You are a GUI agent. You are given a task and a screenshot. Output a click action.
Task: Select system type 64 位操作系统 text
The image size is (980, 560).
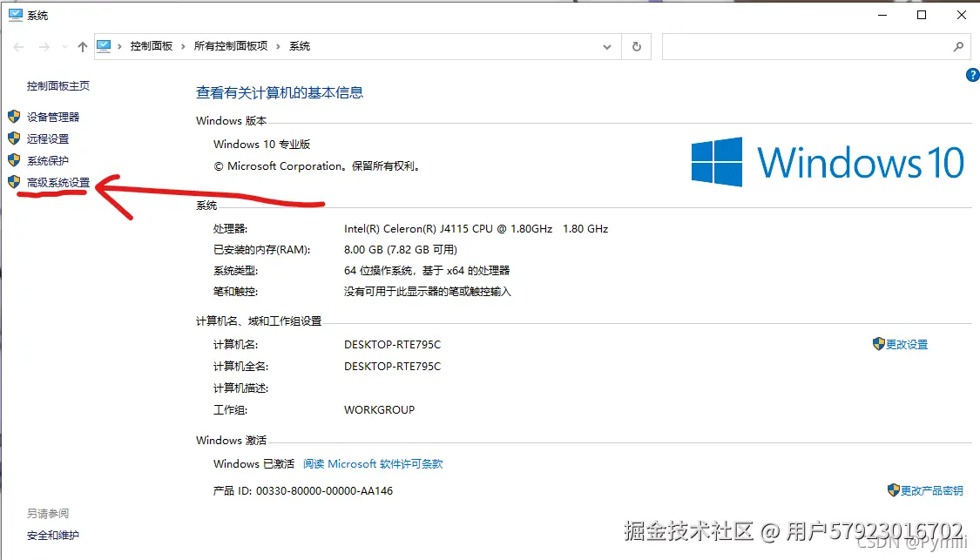pyautogui.click(x=427, y=271)
